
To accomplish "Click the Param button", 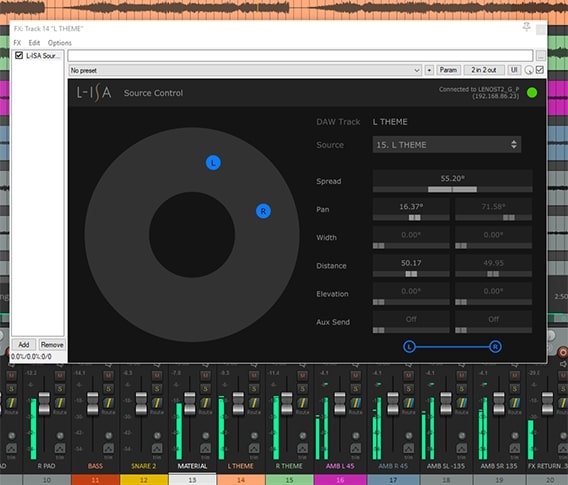I will pyautogui.click(x=448, y=70).
